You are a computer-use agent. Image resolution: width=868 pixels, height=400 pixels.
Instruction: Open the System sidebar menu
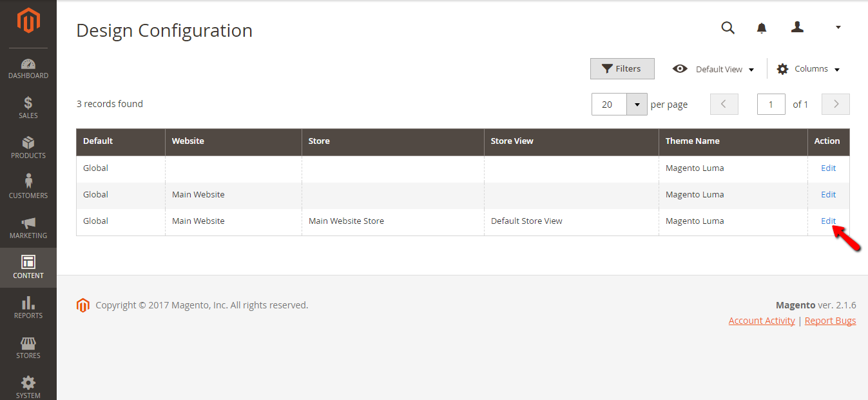[x=28, y=387]
